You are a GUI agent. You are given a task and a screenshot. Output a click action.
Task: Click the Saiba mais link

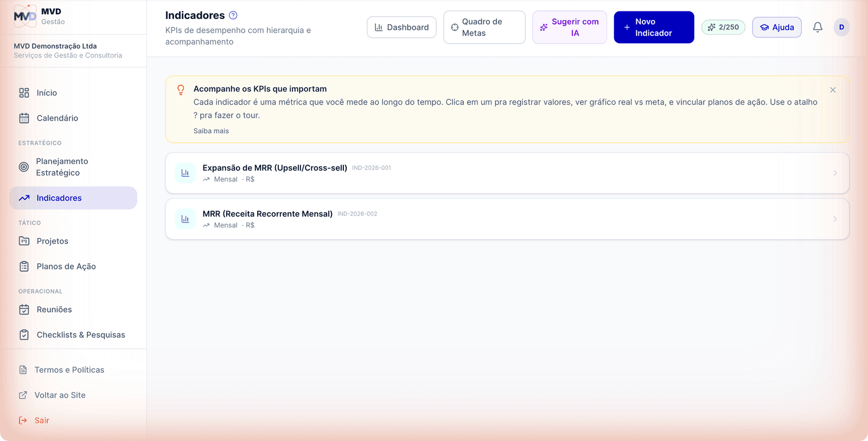pos(211,131)
